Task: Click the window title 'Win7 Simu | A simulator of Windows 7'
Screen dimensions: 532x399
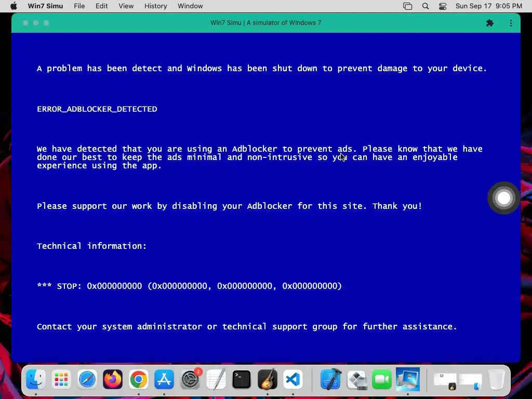Action: click(265, 23)
